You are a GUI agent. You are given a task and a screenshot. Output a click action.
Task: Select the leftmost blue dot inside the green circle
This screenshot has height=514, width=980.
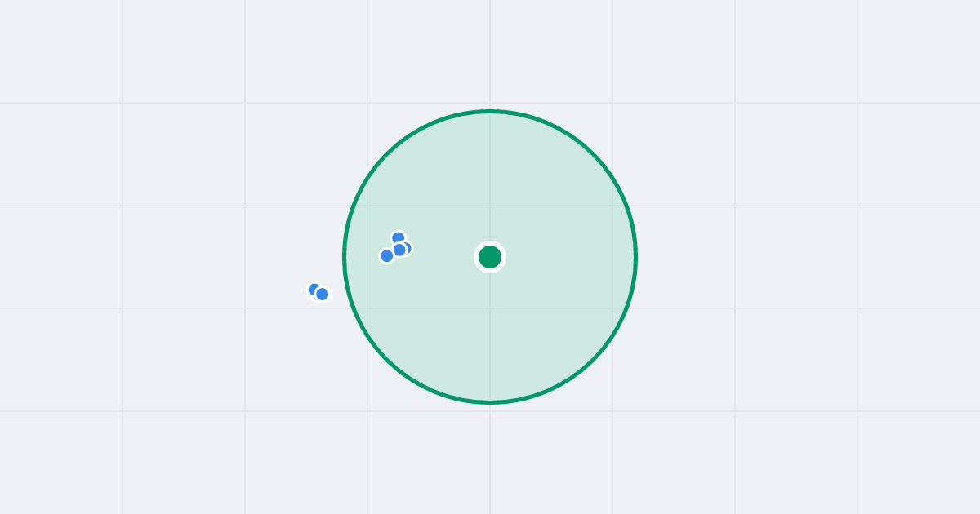[387, 255]
